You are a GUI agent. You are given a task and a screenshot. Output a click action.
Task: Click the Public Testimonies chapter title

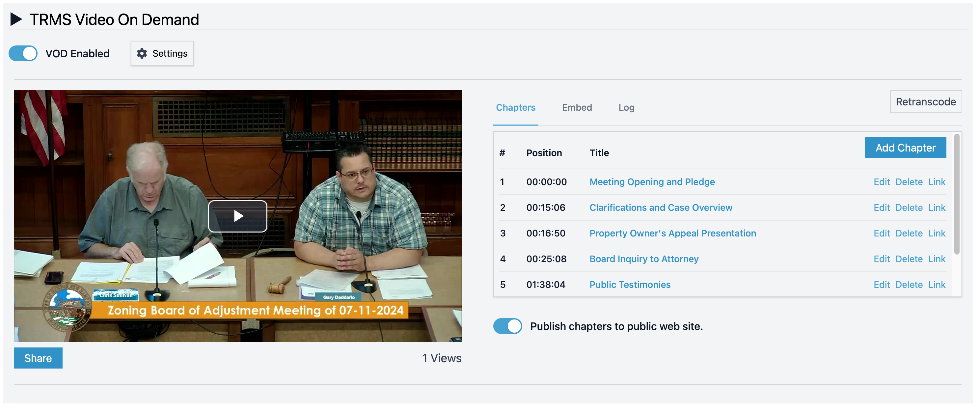tap(630, 285)
